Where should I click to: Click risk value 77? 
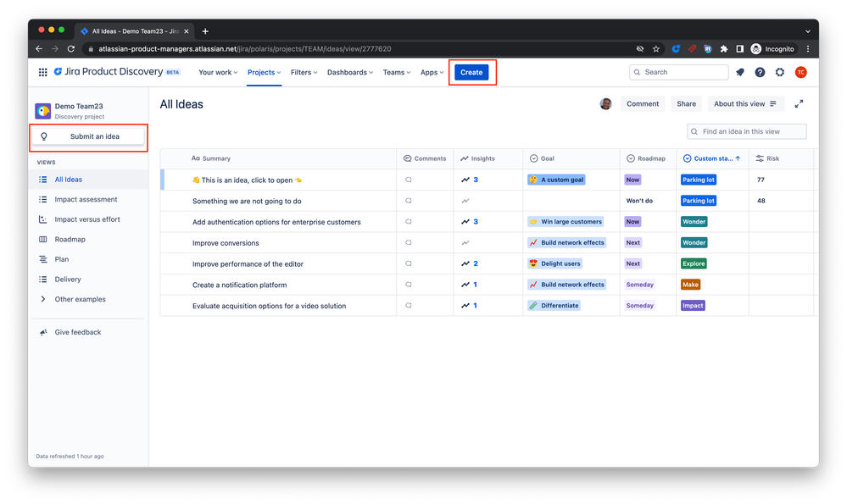point(761,180)
